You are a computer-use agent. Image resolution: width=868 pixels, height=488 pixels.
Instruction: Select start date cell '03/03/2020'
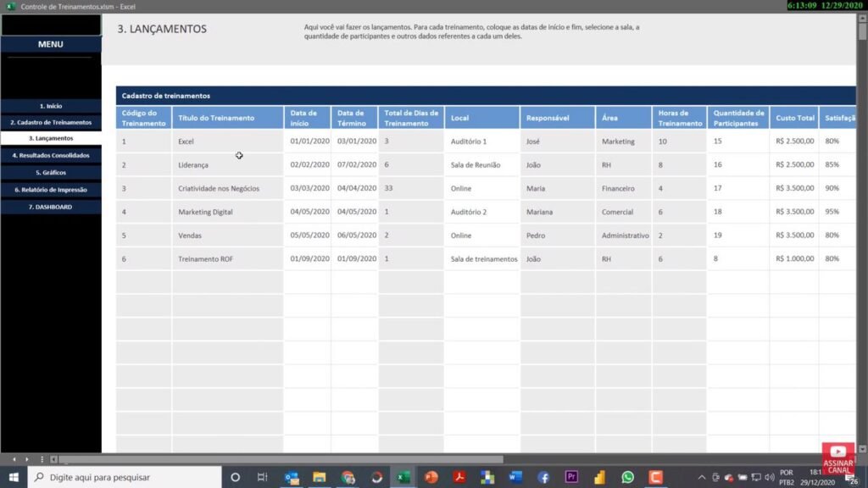308,189
